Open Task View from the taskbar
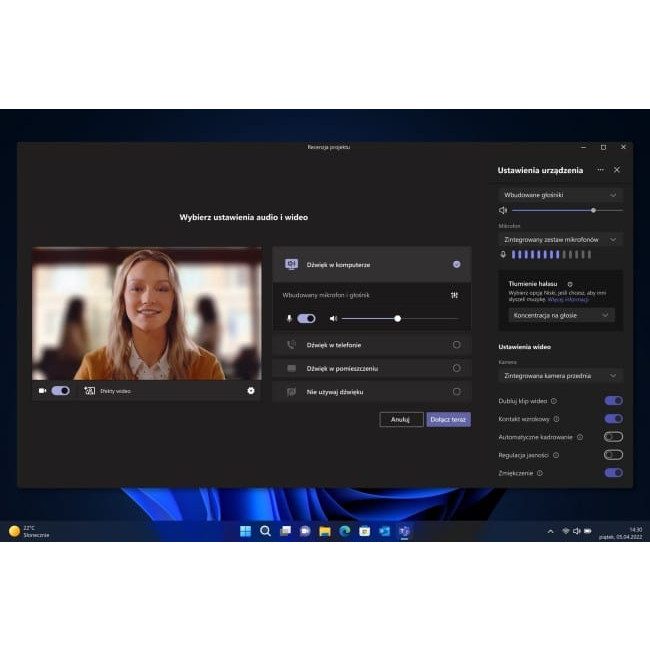The width and height of the screenshot is (650, 650). (285, 531)
